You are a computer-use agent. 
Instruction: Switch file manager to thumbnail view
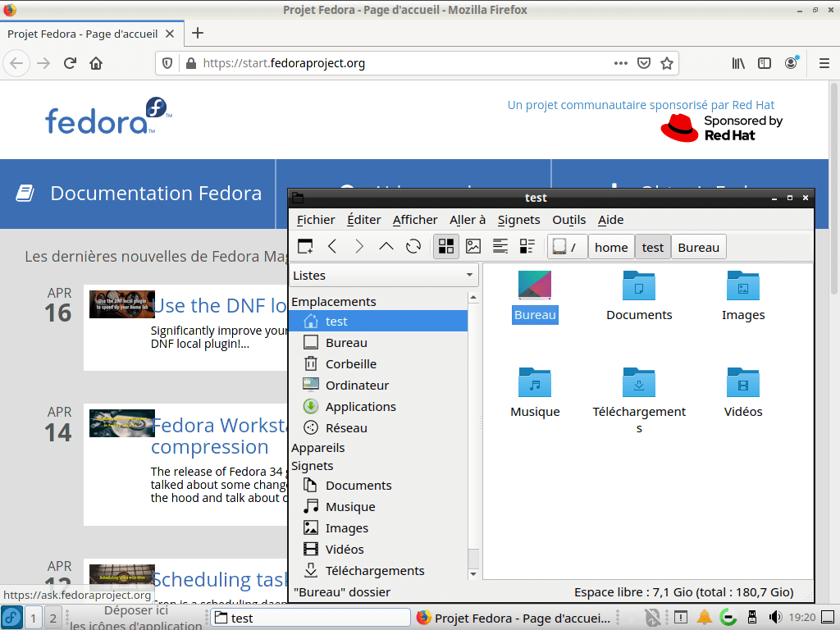[473, 246]
